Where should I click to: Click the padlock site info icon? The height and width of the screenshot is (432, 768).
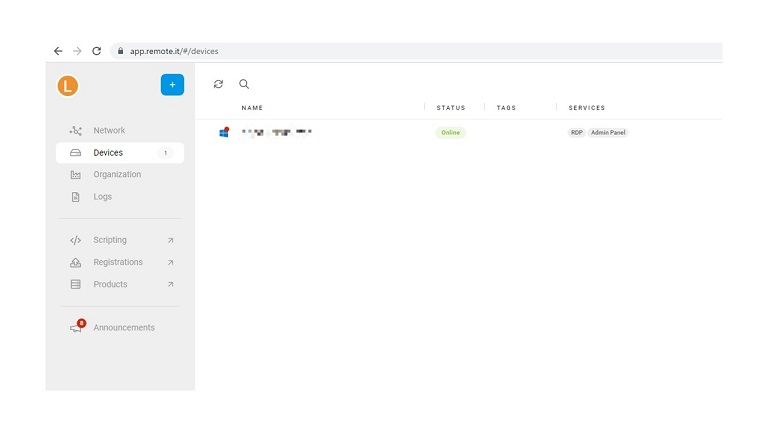pyautogui.click(x=120, y=51)
